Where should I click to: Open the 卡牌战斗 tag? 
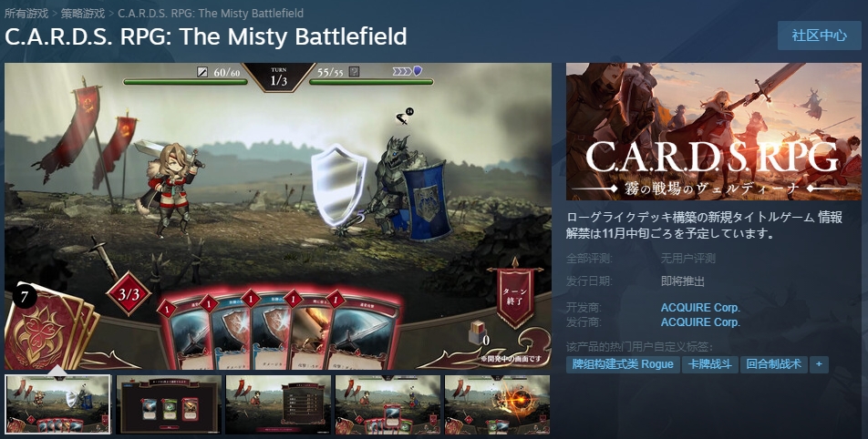coord(709,364)
